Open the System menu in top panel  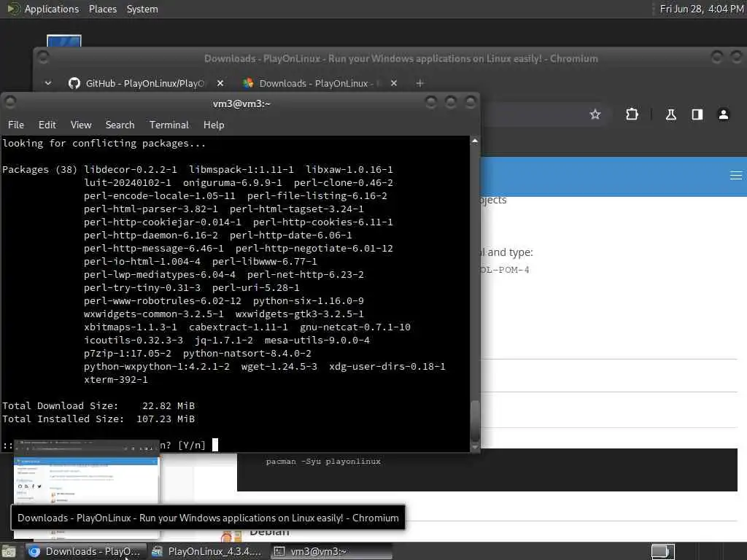(x=142, y=9)
